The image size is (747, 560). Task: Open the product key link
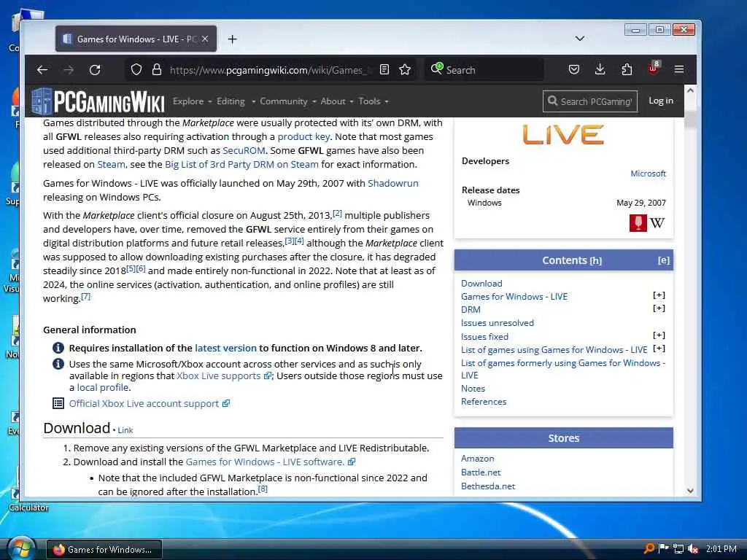[x=303, y=136]
